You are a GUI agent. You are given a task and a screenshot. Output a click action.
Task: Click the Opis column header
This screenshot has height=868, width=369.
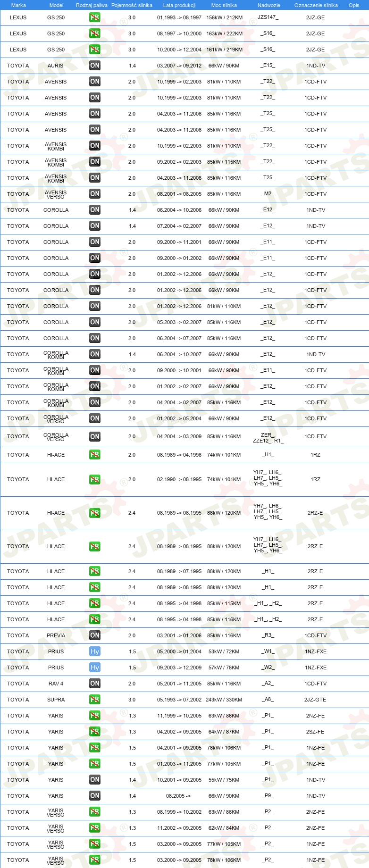pos(354,5)
